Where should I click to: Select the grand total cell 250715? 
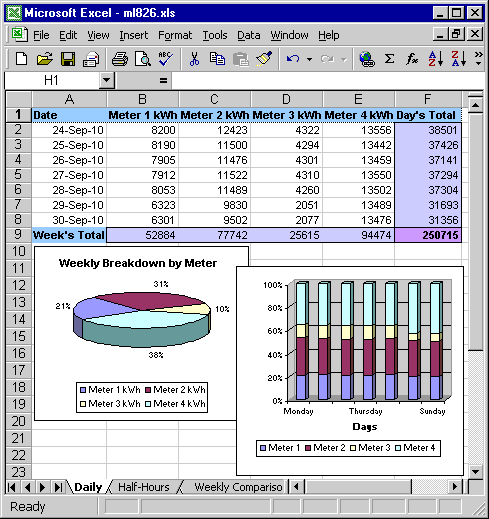428,235
